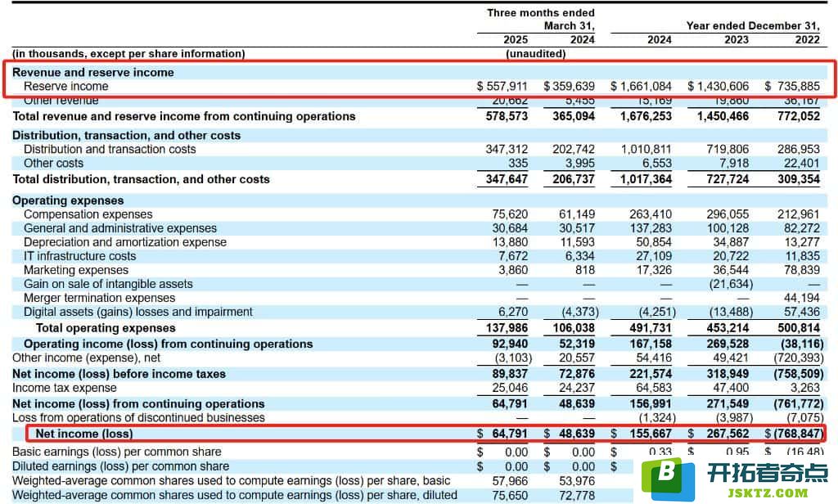Select 'Total operating expenses' label
This screenshot has height=504, width=838.
tap(106, 327)
